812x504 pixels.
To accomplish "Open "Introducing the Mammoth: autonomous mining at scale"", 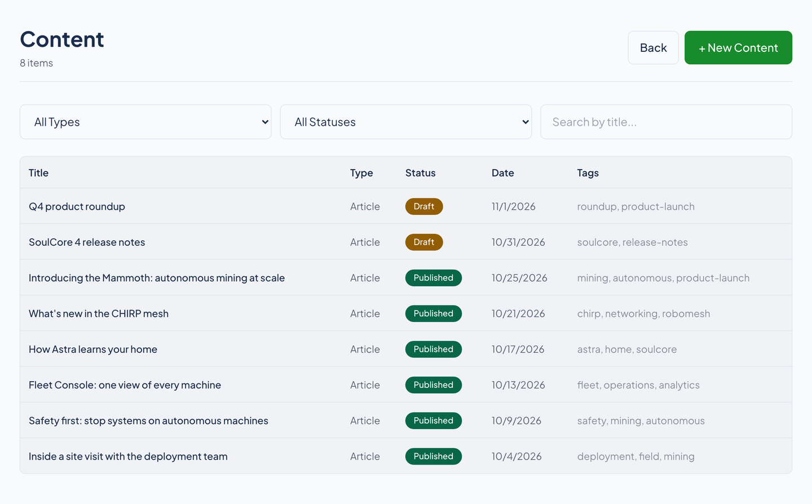I will (x=157, y=278).
